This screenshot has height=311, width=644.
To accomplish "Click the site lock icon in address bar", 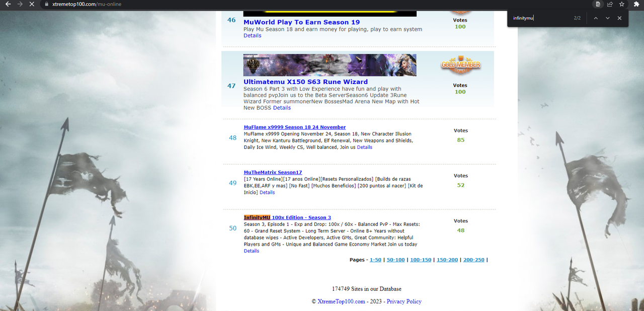I will tap(46, 4).
